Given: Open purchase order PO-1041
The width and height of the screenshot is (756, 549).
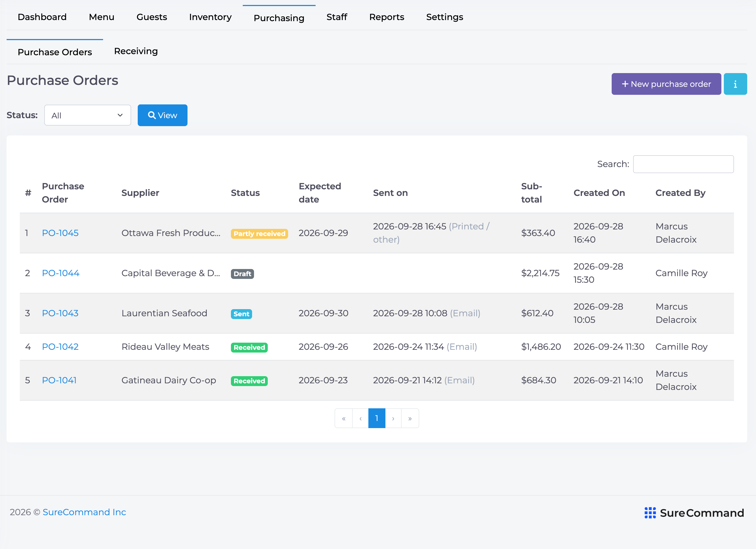Looking at the screenshot, I should pos(59,380).
